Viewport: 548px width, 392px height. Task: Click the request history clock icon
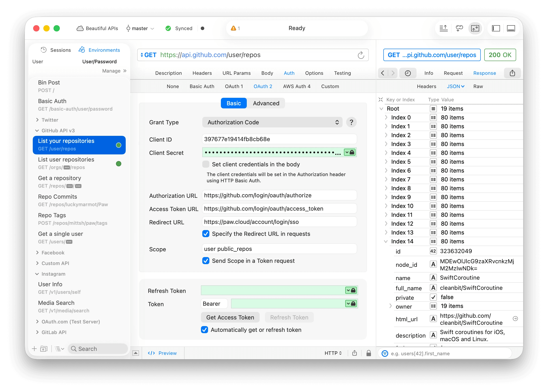click(x=408, y=73)
